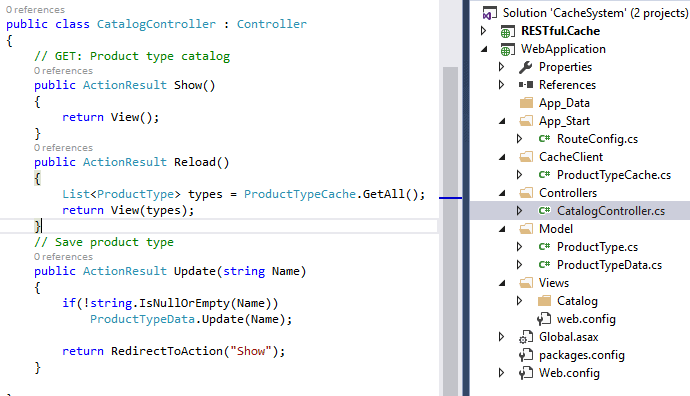Select ProductTypeData.cs in Solution Explorer

click(x=609, y=265)
